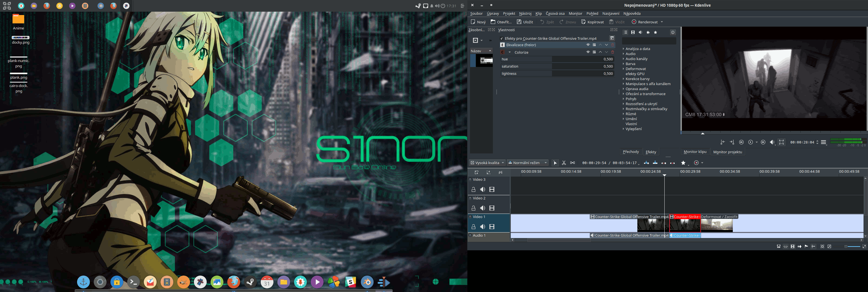Delete the Colorize effect with trash icon
868x292 pixels.
pyautogui.click(x=613, y=52)
